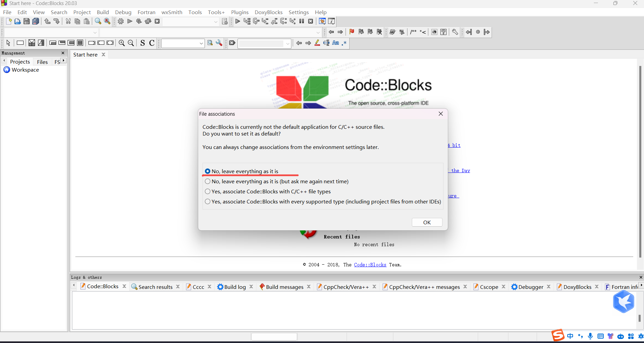This screenshot has height=343, width=644.
Task: Click the Run green arrow icon
Action: pyautogui.click(x=130, y=21)
